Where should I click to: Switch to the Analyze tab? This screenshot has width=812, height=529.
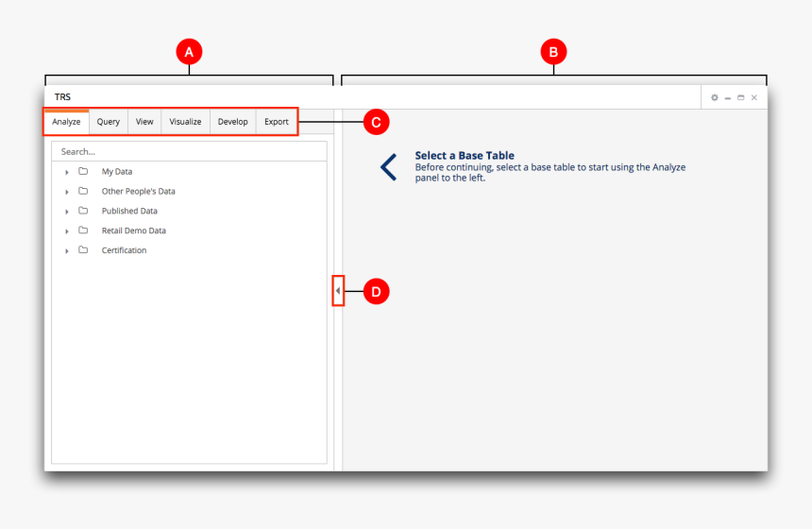point(66,122)
